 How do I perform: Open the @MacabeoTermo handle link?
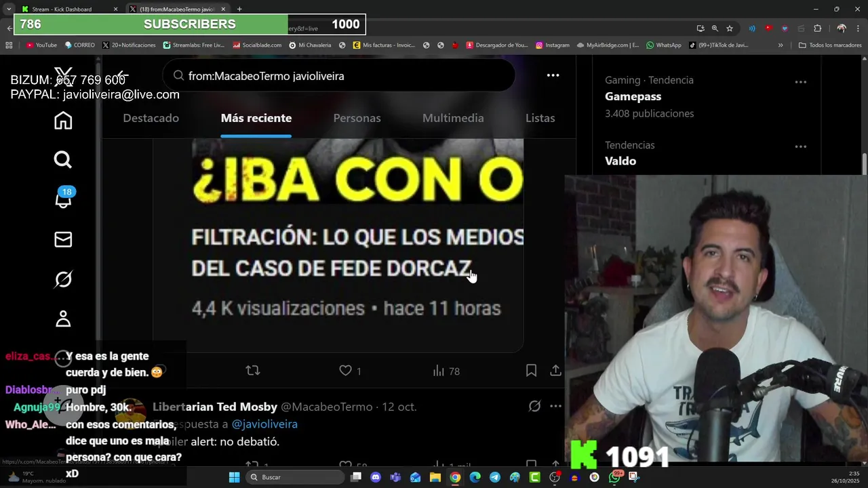(x=327, y=407)
